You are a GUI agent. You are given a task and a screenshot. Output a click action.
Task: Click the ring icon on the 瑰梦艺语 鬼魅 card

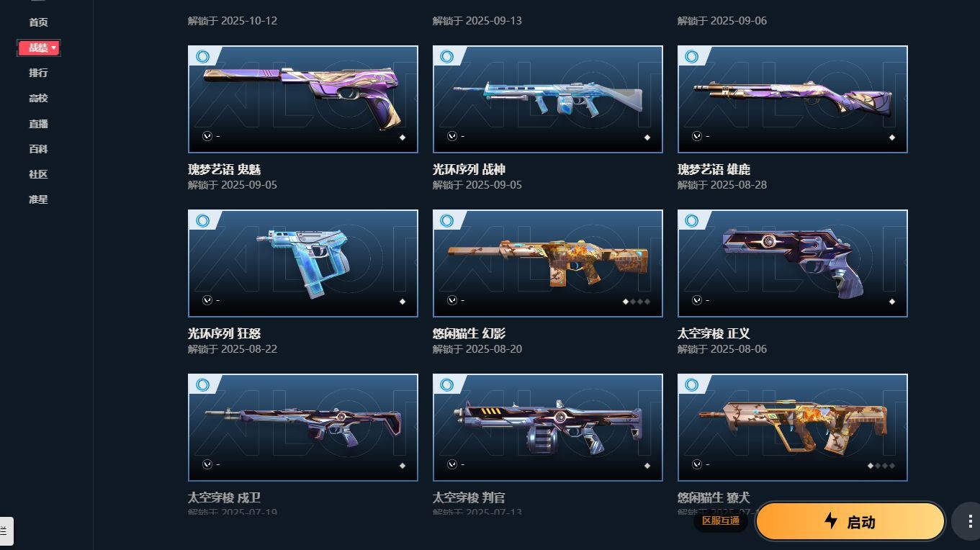202,56
